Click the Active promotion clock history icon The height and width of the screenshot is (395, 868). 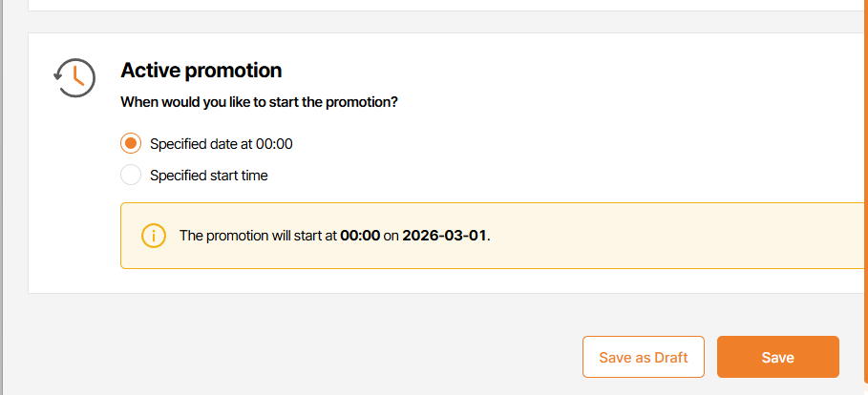click(x=74, y=77)
